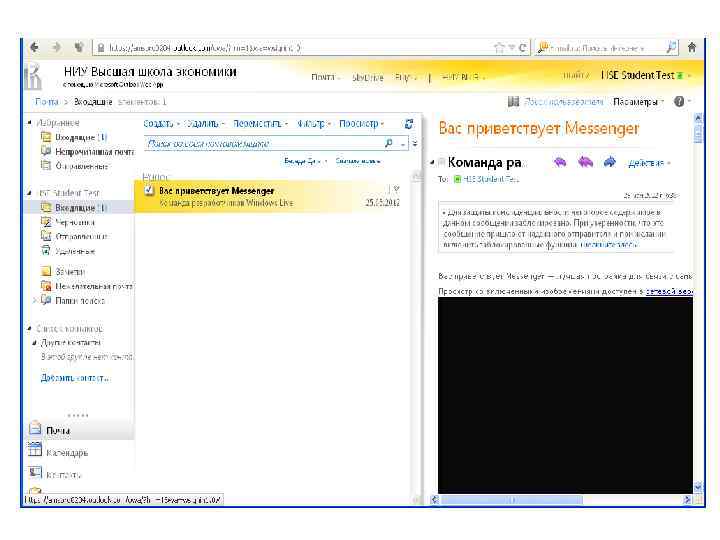The width and height of the screenshot is (720, 540).
Task: Click the HSE Student Test recipient link
Action: click(x=491, y=179)
